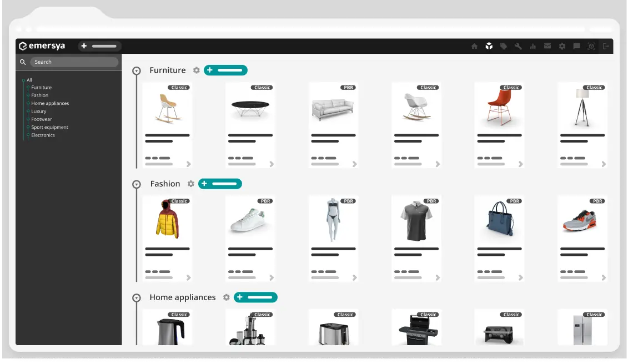628x364 pixels.
Task: Open the 3D products library icon
Action: pyautogui.click(x=489, y=47)
